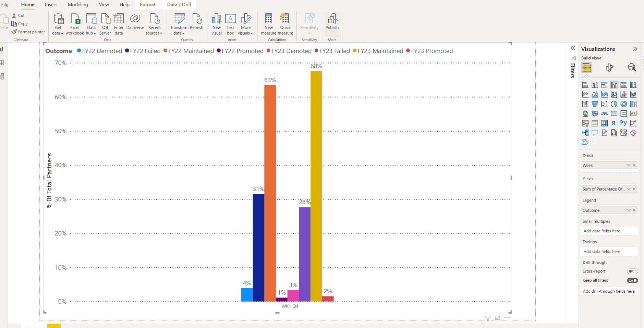
Task: Open the Analytics pane magnifier icon
Action: click(632, 68)
